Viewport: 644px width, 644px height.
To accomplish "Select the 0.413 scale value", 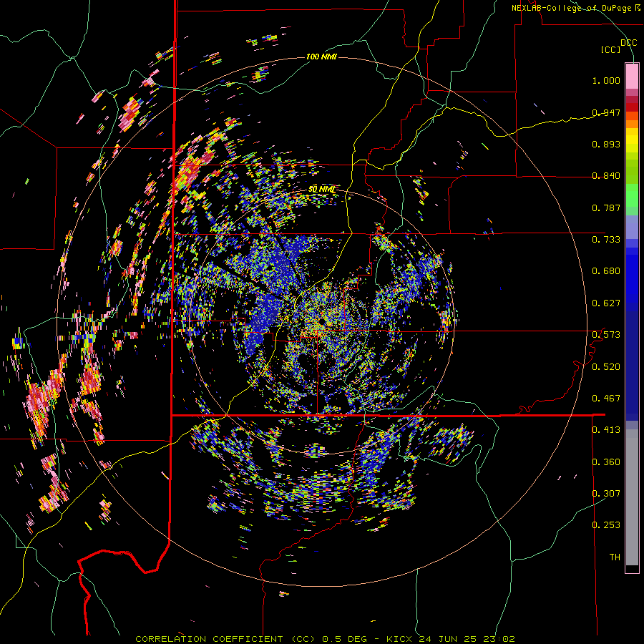I will click(x=606, y=430).
